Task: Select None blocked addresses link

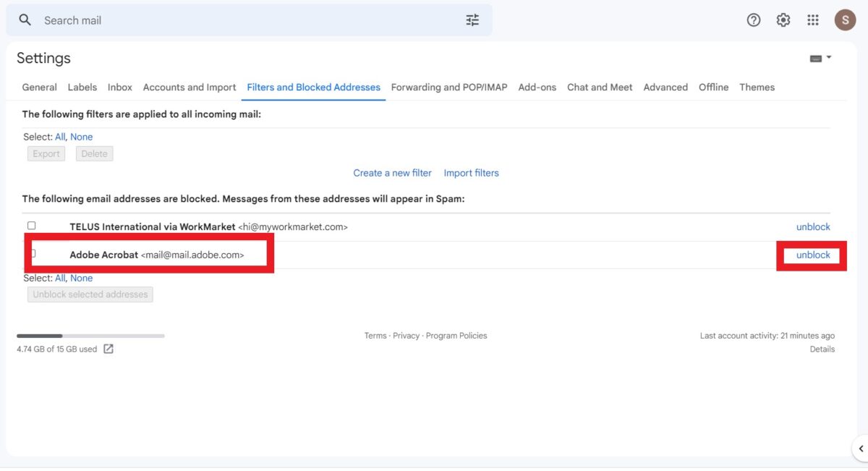Action: tap(82, 278)
